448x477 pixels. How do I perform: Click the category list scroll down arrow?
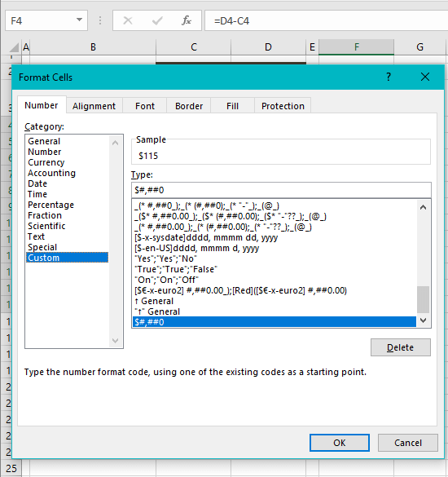click(x=115, y=340)
